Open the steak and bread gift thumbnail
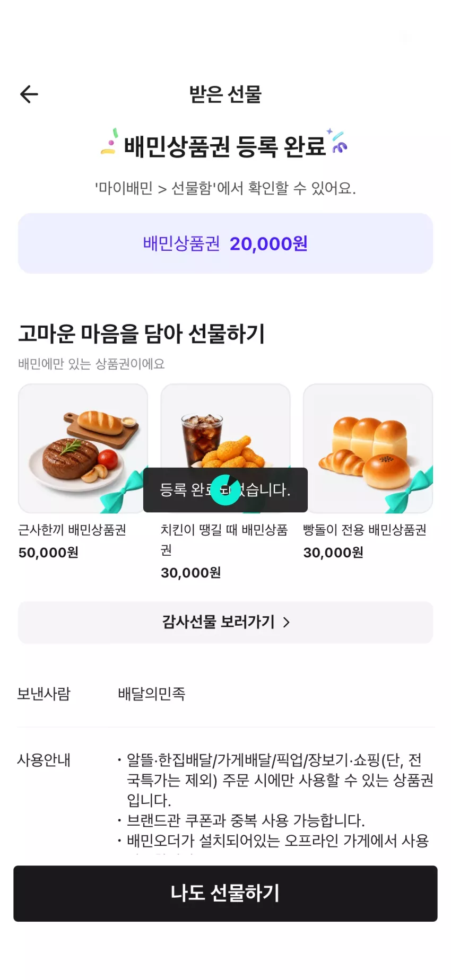 coord(83,449)
